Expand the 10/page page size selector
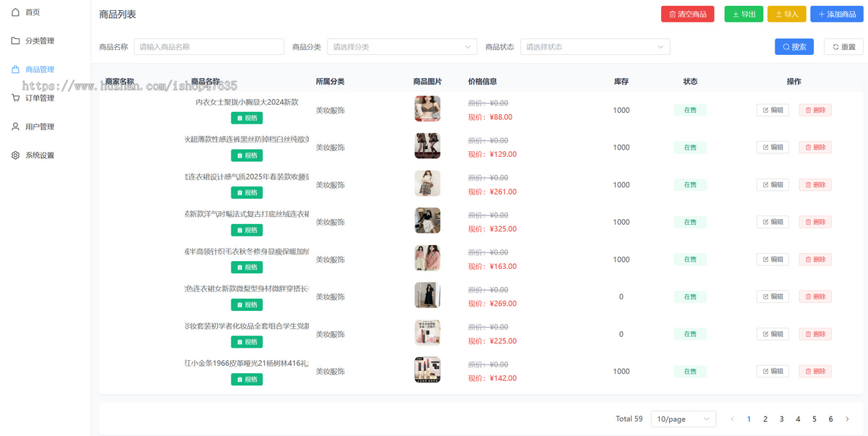The height and width of the screenshot is (436, 868). pyautogui.click(x=683, y=419)
